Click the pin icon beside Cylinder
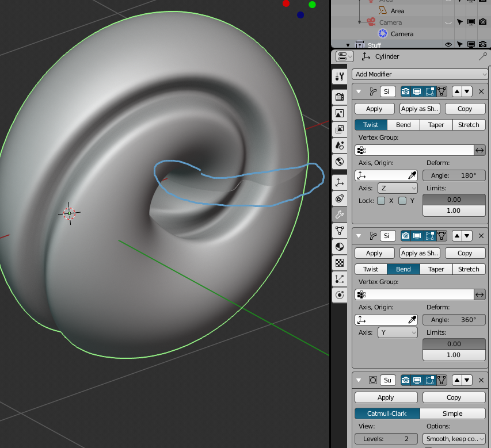 pyautogui.click(x=483, y=56)
